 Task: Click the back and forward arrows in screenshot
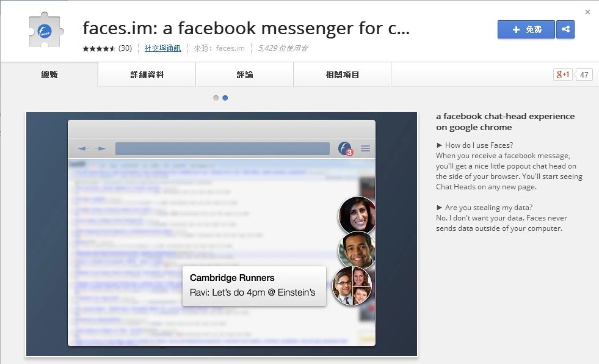(92, 148)
